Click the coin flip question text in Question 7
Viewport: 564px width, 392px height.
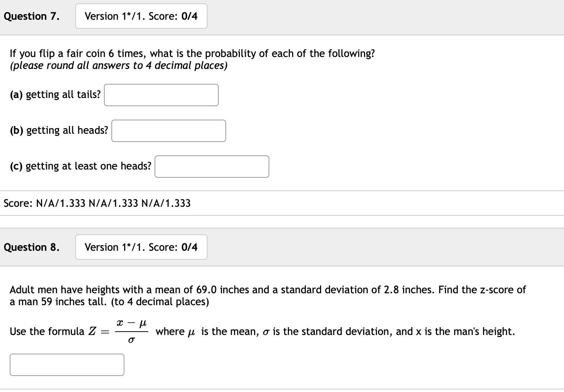(x=192, y=53)
